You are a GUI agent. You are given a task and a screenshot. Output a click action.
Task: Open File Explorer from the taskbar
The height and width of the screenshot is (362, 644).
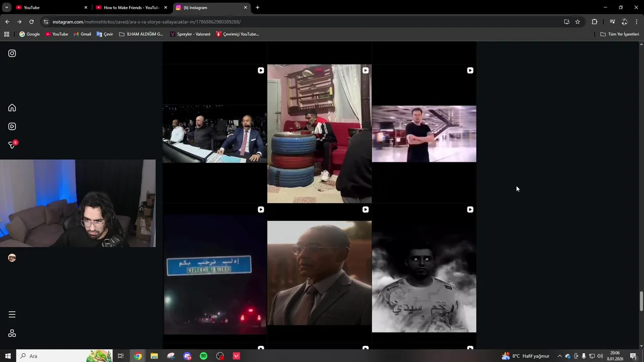pyautogui.click(x=154, y=356)
